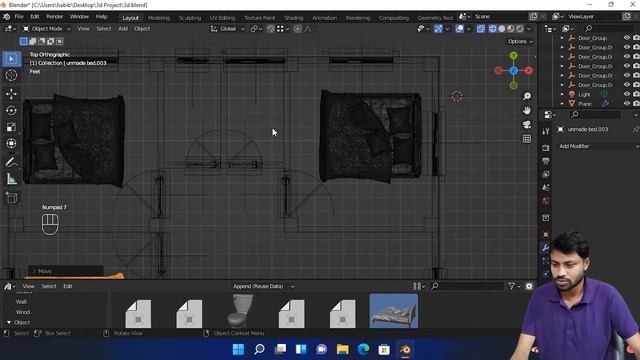This screenshot has width=640, height=360.
Task: Click the Blender logo menu icon
Action: click(7, 17)
